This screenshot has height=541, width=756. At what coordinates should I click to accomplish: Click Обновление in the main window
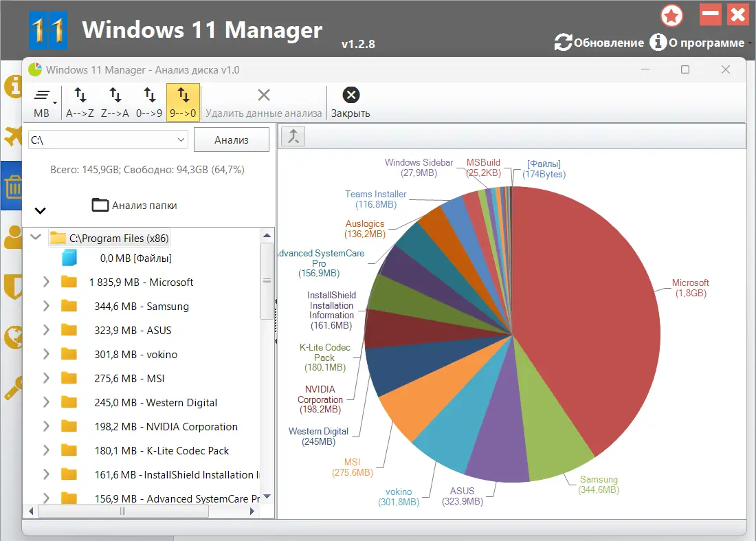[x=599, y=43]
